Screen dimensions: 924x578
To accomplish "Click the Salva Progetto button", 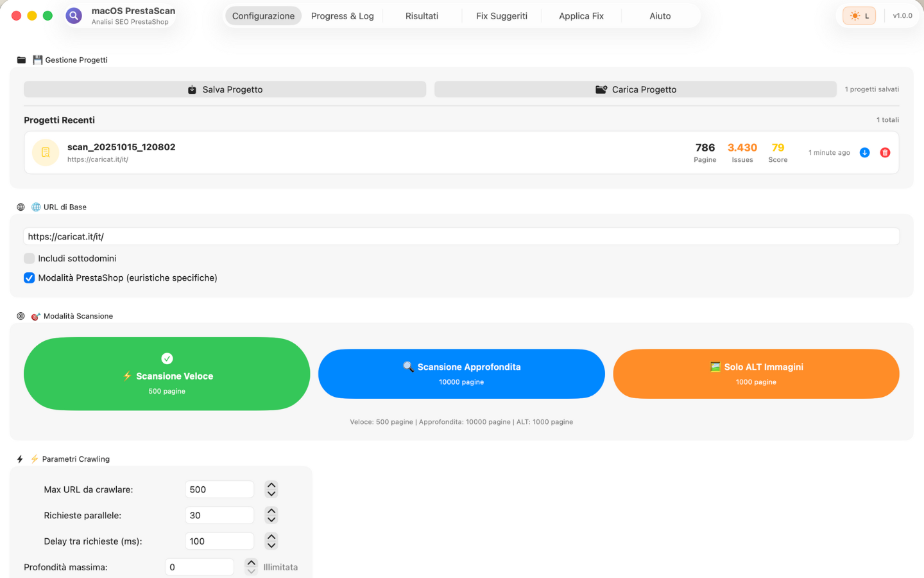I will 225,89.
